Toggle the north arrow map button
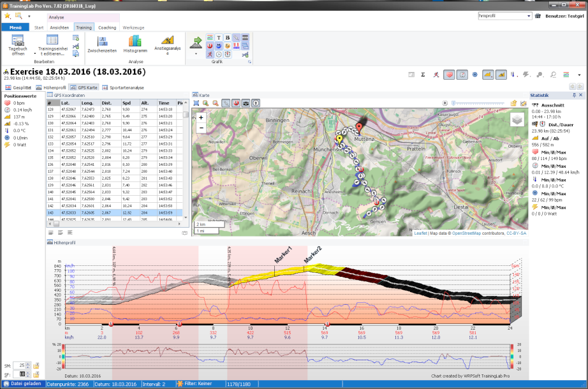This screenshot has width=588, height=389. click(256, 103)
